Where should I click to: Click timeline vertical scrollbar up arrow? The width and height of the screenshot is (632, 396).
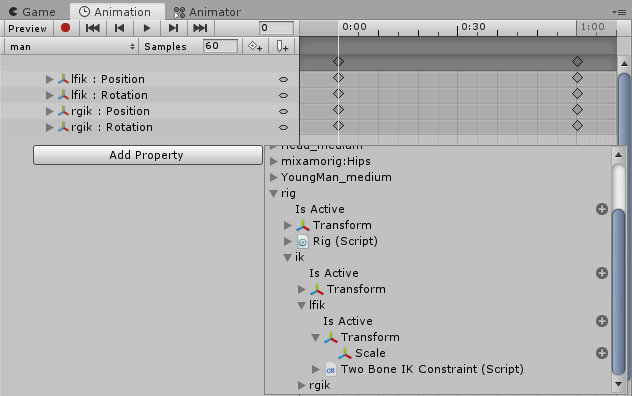click(x=624, y=64)
